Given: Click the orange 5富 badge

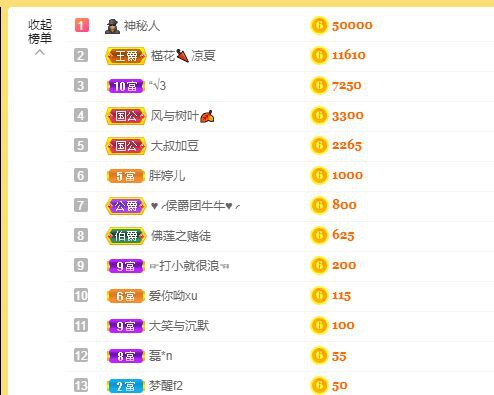Looking at the screenshot, I should [126, 176].
